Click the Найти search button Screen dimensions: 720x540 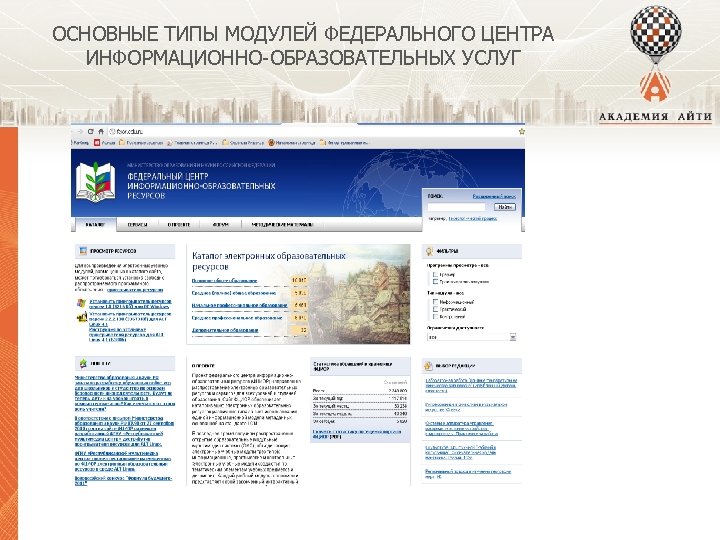click(x=505, y=207)
